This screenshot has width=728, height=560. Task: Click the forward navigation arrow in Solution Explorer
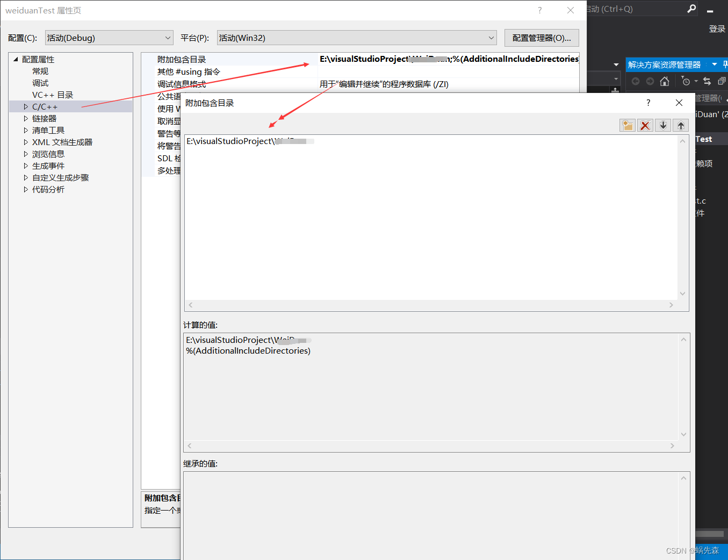(x=650, y=81)
